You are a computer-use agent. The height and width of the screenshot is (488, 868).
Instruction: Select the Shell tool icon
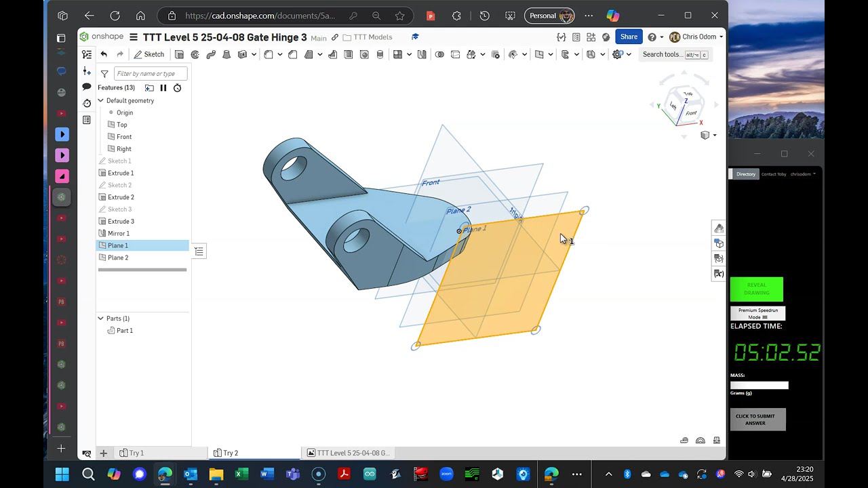click(349, 54)
